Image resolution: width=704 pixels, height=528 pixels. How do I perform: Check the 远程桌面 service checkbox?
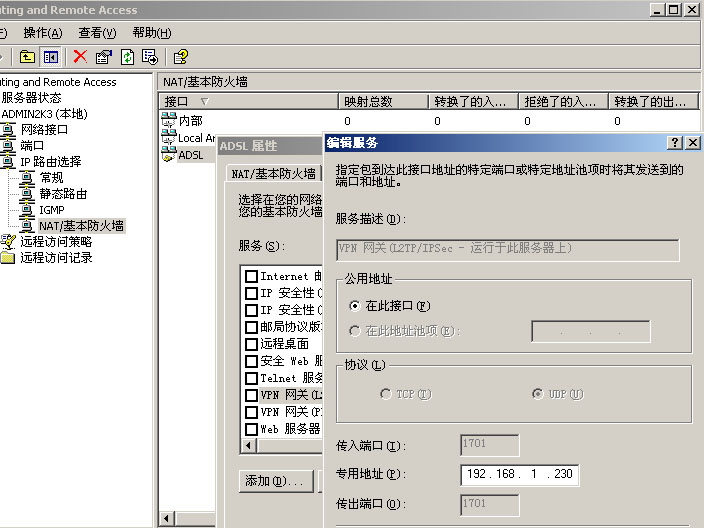click(x=251, y=344)
